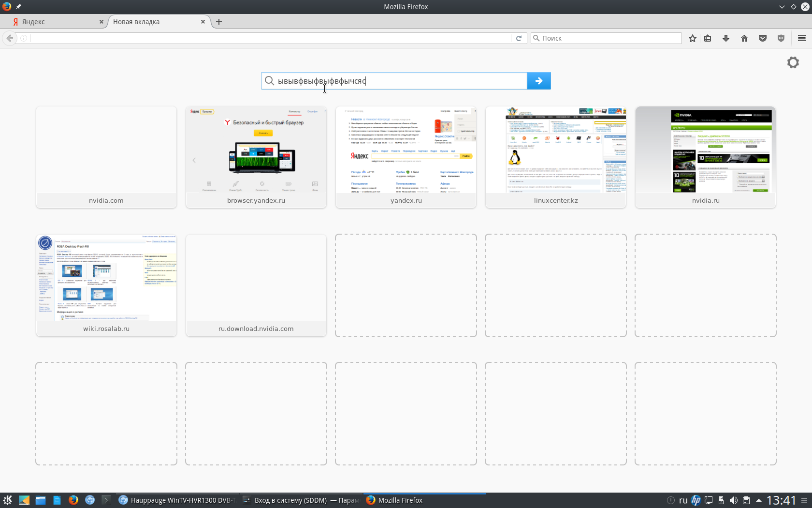
Task: Open new tab page settings gear
Action: point(793,62)
